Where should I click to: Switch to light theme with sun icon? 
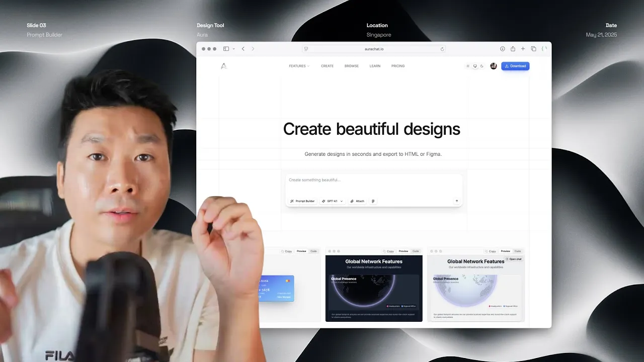coord(468,66)
